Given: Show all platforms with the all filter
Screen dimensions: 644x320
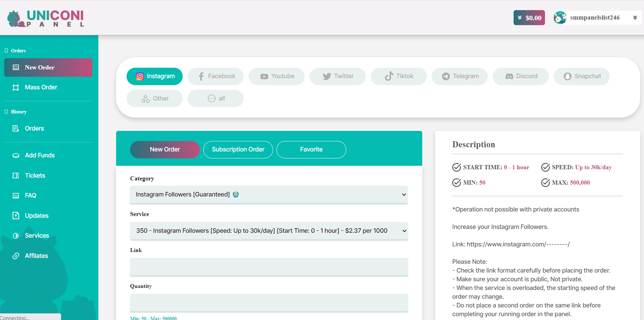Looking at the screenshot, I should [215, 98].
